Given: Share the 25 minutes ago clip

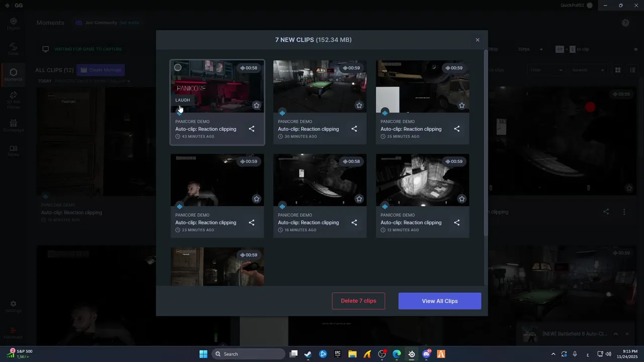Looking at the screenshot, I should (x=457, y=129).
